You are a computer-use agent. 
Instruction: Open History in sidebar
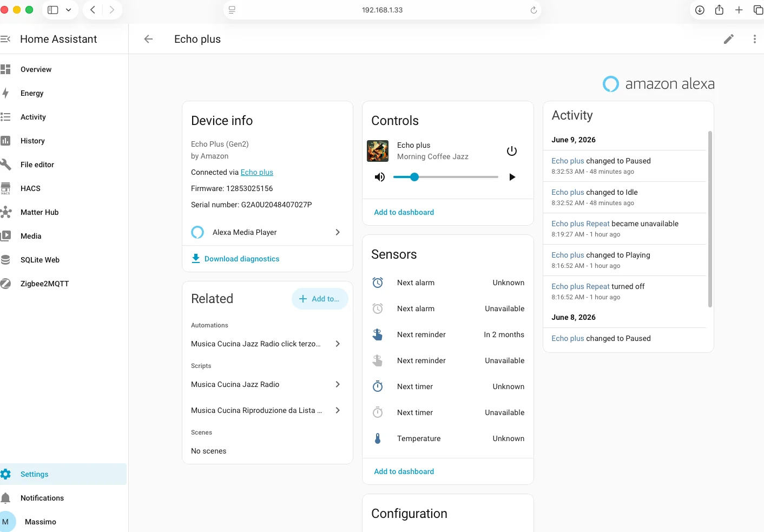(x=63, y=141)
